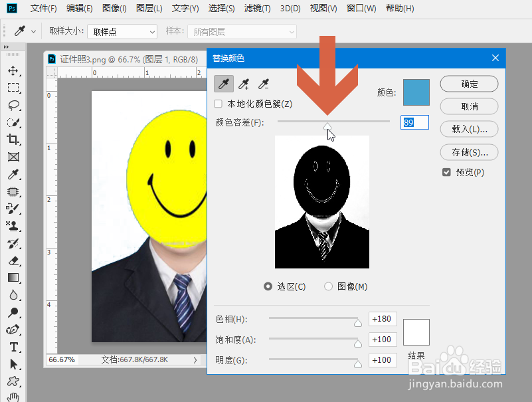Uncheck the 预览 preview checkbox

(446, 172)
